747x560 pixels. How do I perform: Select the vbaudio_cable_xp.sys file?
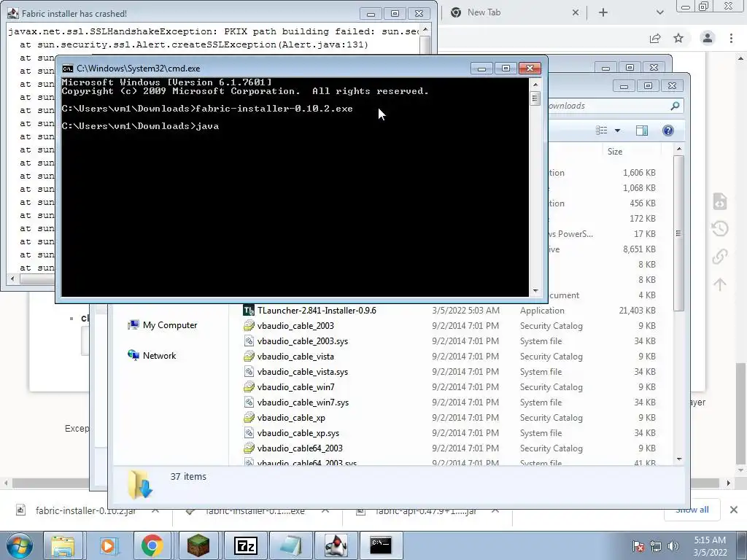tap(298, 433)
